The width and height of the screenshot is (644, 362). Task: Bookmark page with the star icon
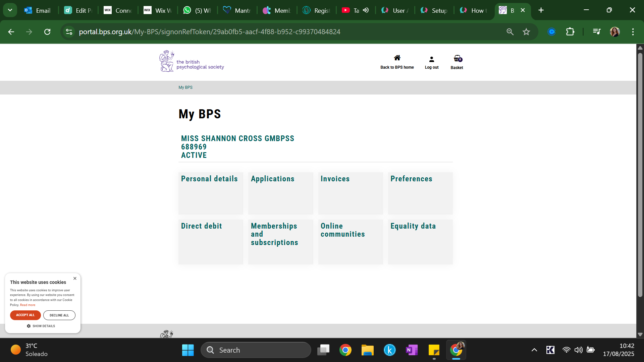point(526,32)
